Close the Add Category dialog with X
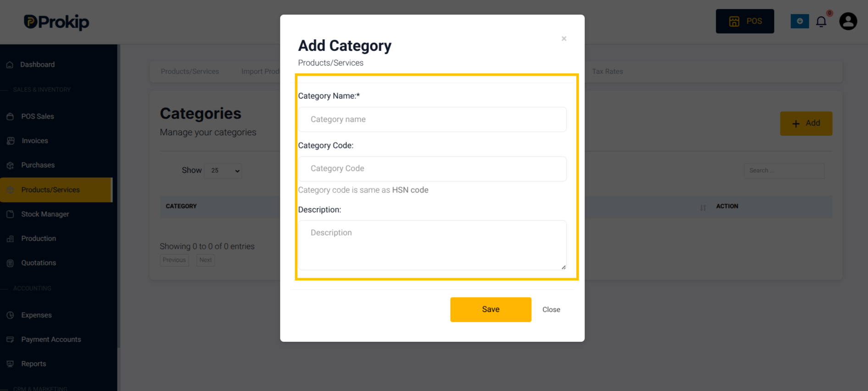The image size is (868, 391). coord(564,39)
